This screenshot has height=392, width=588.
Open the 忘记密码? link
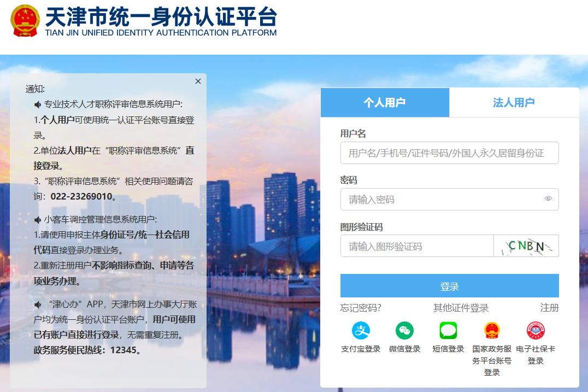(x=360, y=308)
